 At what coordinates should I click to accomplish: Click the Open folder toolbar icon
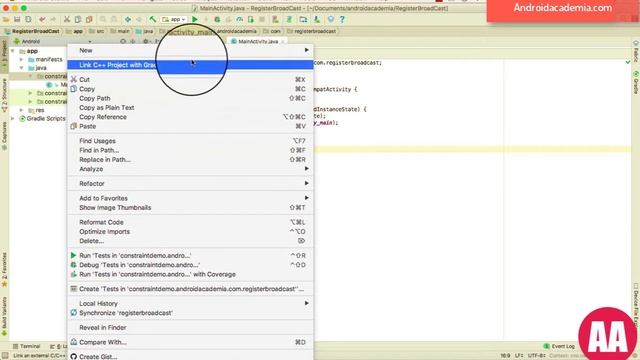[x=6, y=19]
